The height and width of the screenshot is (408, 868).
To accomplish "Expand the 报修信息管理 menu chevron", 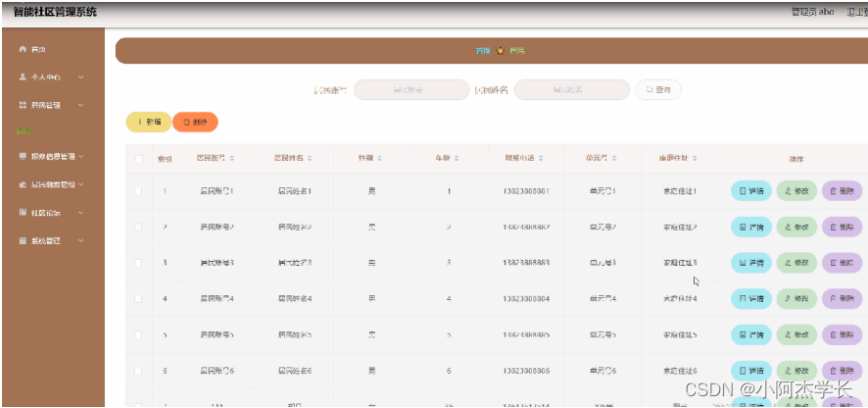I will pyautogui.click(x=80, y=156).
